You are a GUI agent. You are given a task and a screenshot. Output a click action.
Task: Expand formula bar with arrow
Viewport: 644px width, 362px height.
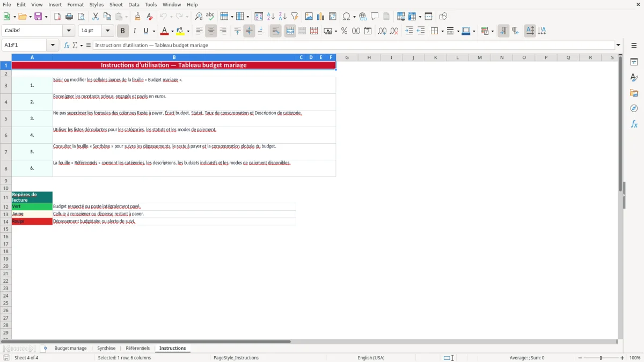tap(618, 45)
